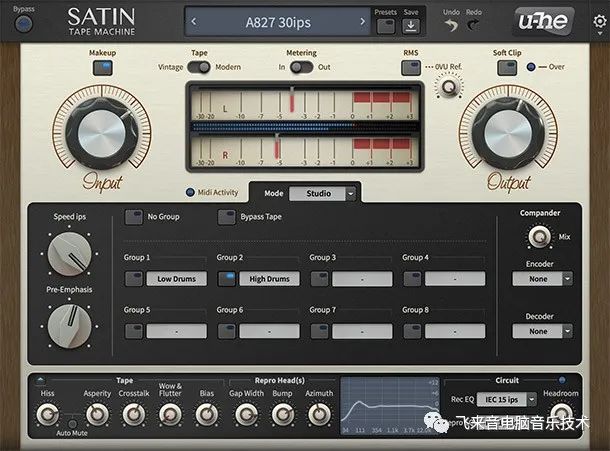Click the u-he logo
610x451 pixels.
[x=543, y=21]
